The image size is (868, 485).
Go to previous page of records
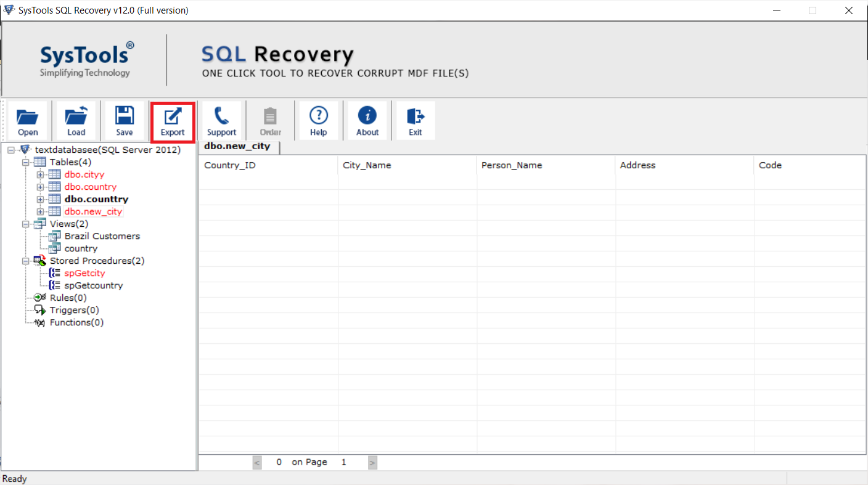(x=257, y=462)
